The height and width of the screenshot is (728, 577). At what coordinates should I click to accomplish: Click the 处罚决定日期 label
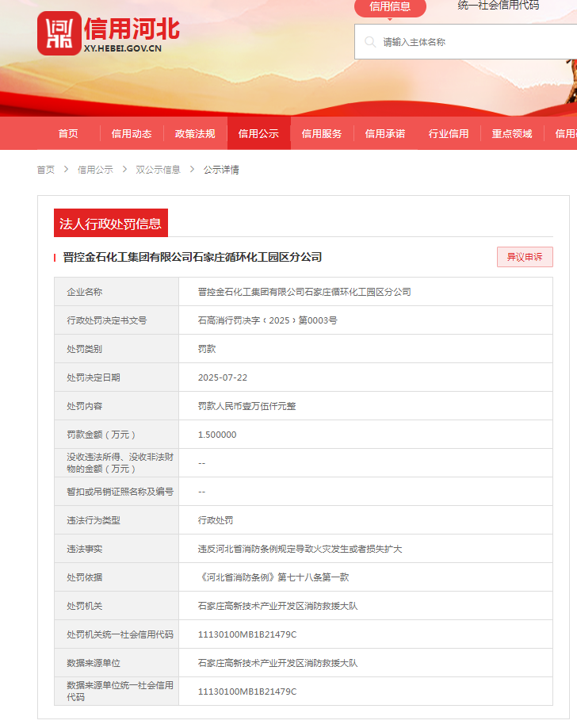[x=94, y=377]
